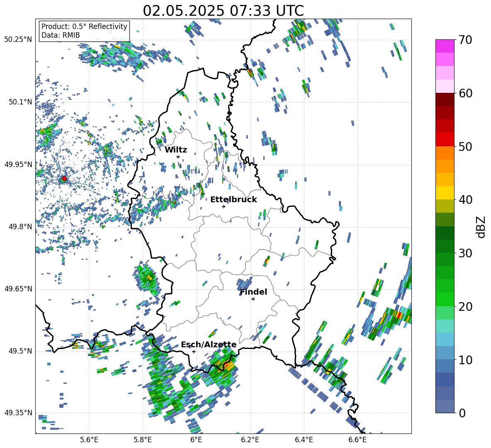Pick the bright green swatch just above 20 dBZ
Screen dimensions: 491x448
pyautogui.click(x=445, y=299)
